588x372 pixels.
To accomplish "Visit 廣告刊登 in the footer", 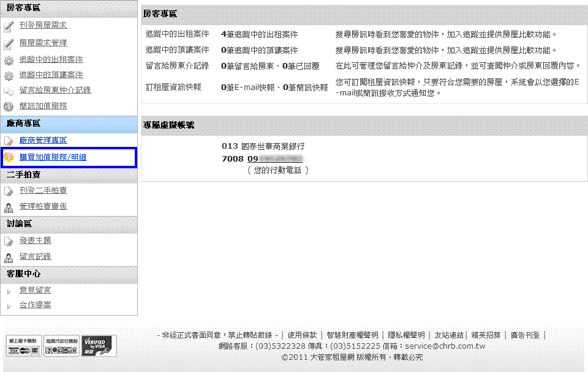I will (525, 335).
